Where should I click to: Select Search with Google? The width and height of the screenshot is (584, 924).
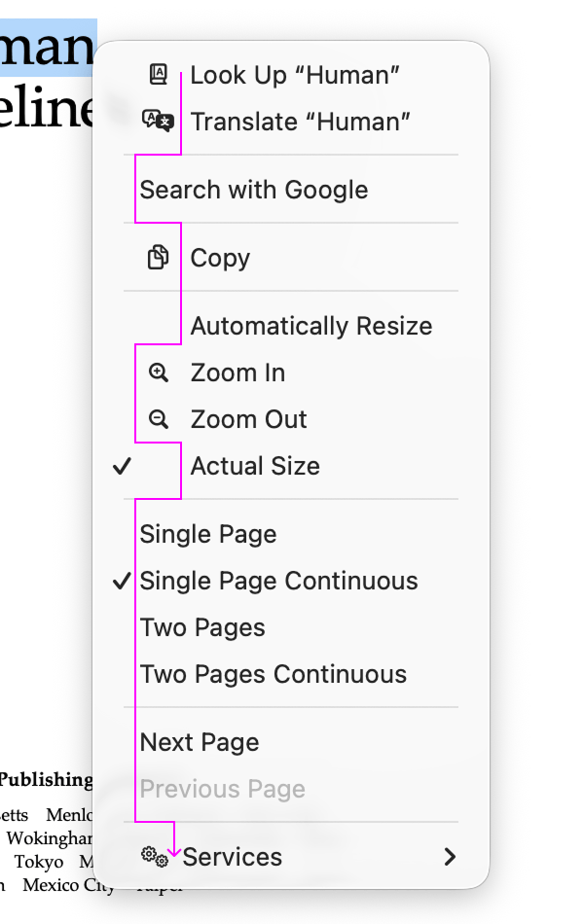coord(254,190)
